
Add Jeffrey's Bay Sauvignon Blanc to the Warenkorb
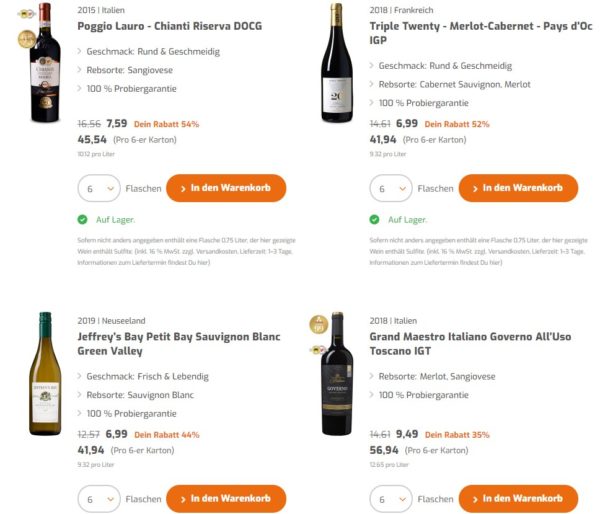(x=225, y=498)
